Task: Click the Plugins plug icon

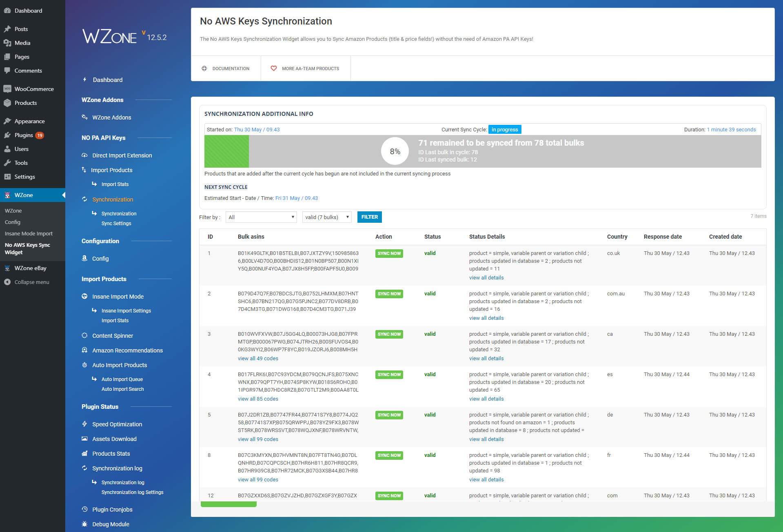Action: tap(7, 135)
